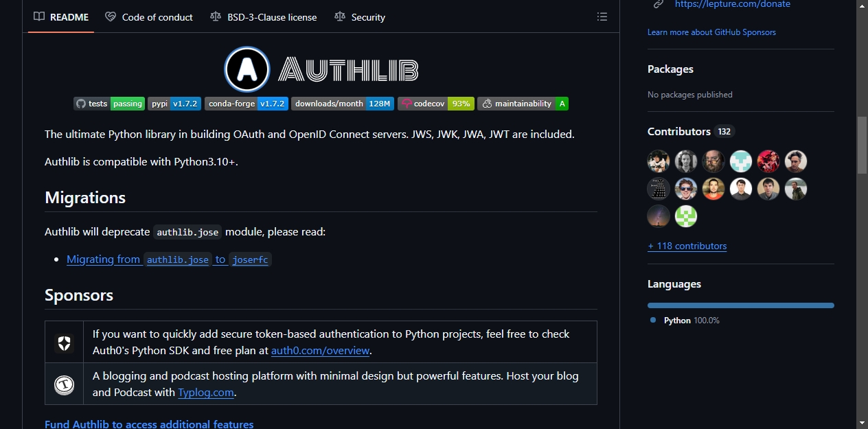868x429 pixels.
Task: Click the Sponsors heading
Action: 79,295
